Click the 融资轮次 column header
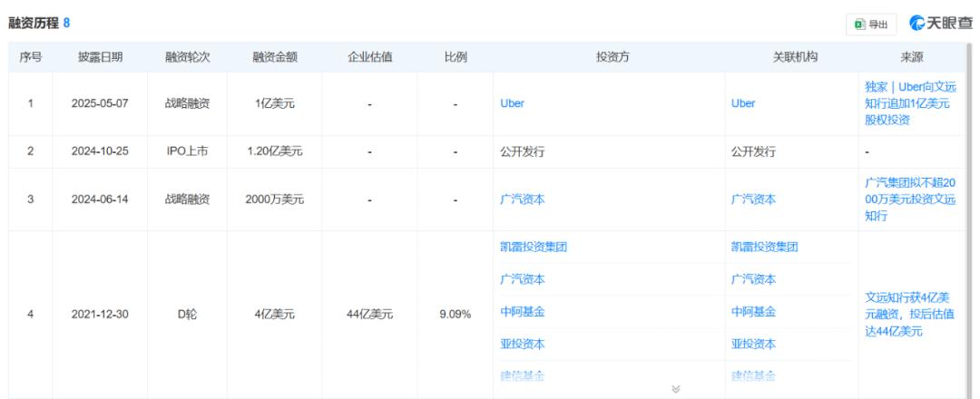Image resolution: width=980 pixels, height=399 pixels. point(188,57)
